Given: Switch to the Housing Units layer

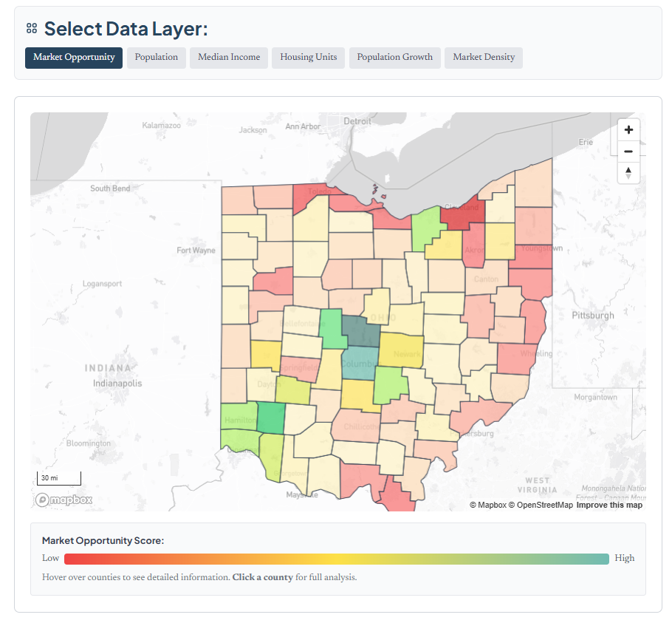Looking at the screenshot, I should coord(308,58).
